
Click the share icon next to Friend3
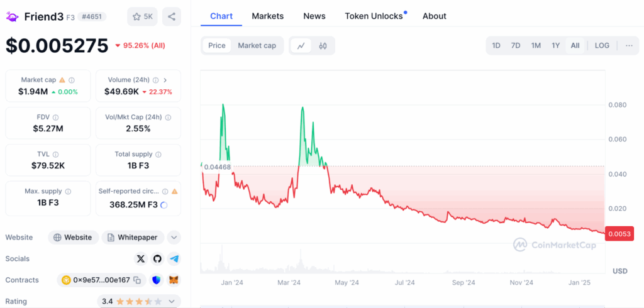[x=171, y=16]
